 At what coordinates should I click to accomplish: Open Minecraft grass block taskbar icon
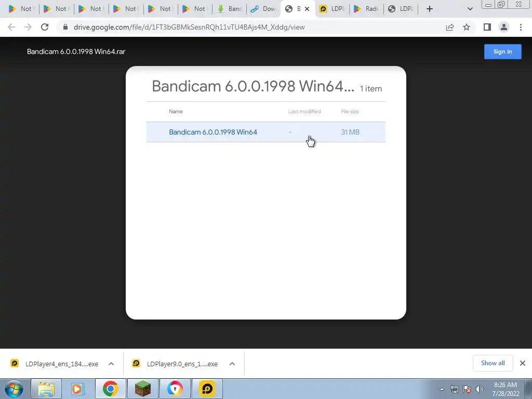click(142, 389)
